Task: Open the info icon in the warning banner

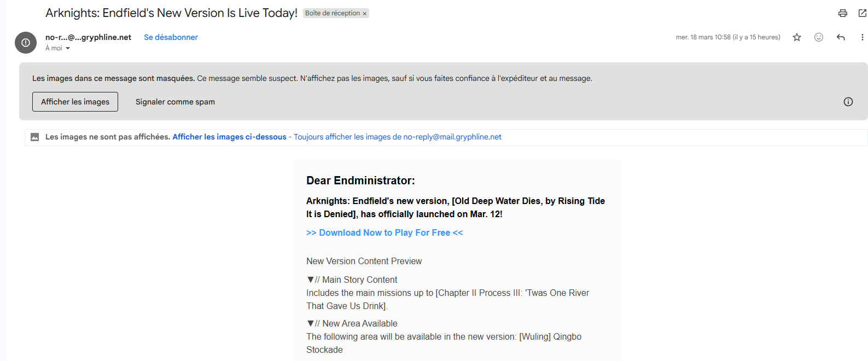Action: (x=848, y=102)
